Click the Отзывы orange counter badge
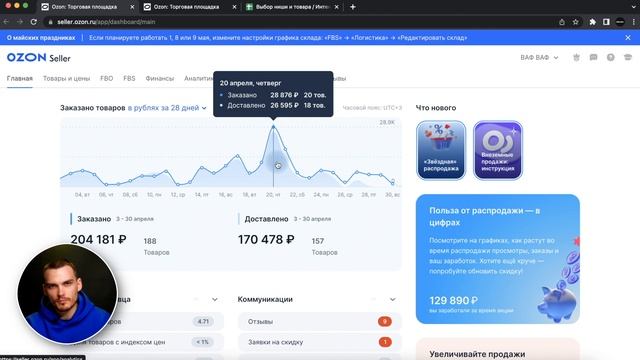Image resolution: width=640 pixels, height=360 pixels. click(x=384, y=322)
